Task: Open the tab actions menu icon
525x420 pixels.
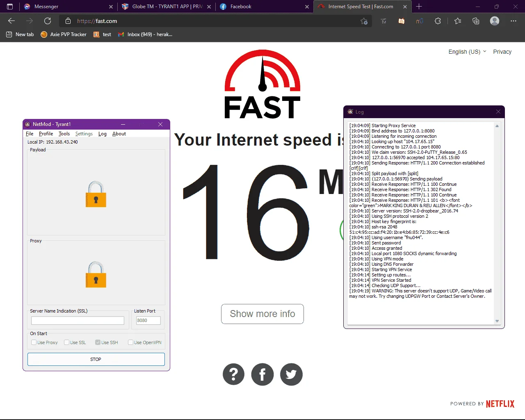Action: (x=10, y=7)
